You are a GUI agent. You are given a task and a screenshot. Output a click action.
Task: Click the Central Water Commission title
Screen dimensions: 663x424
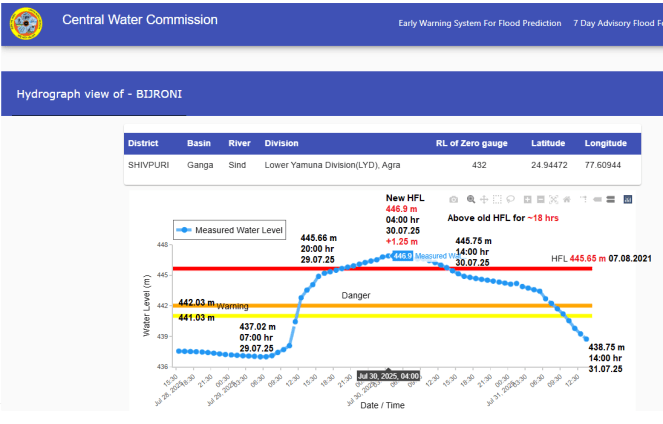click(x=139, y=20)
